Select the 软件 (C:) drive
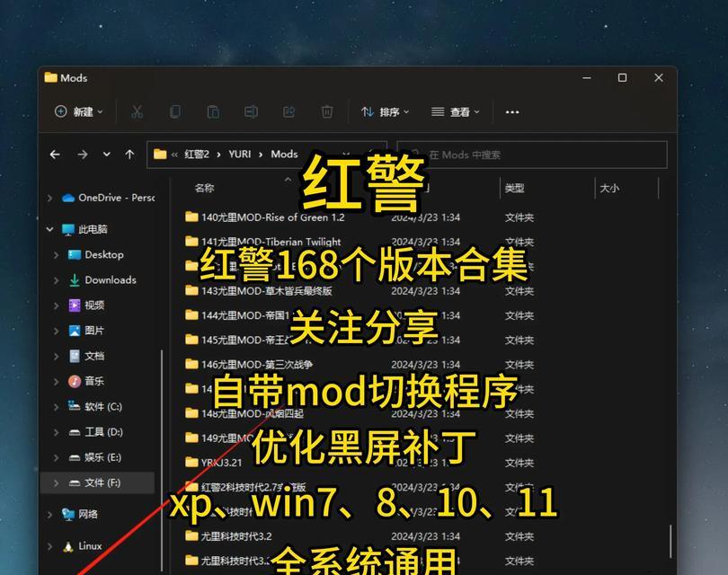Screen dimensions: 728x575 pyautogui.click(x=103, y=407)
